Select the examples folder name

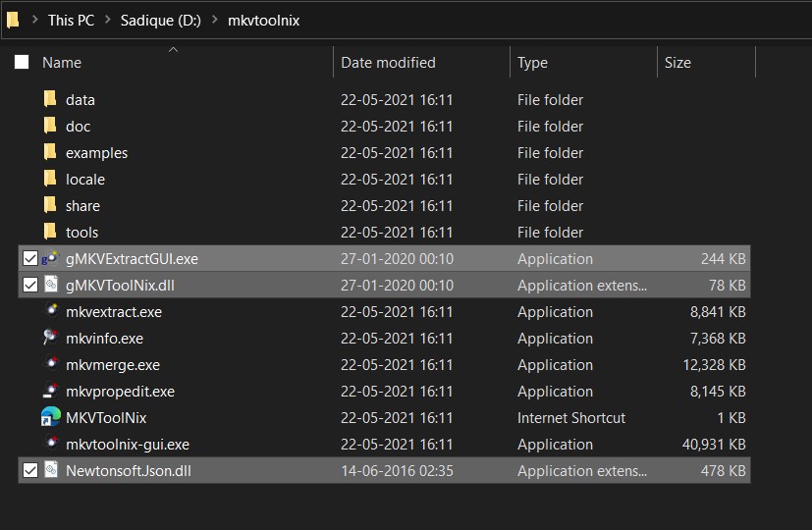[96, 153]
